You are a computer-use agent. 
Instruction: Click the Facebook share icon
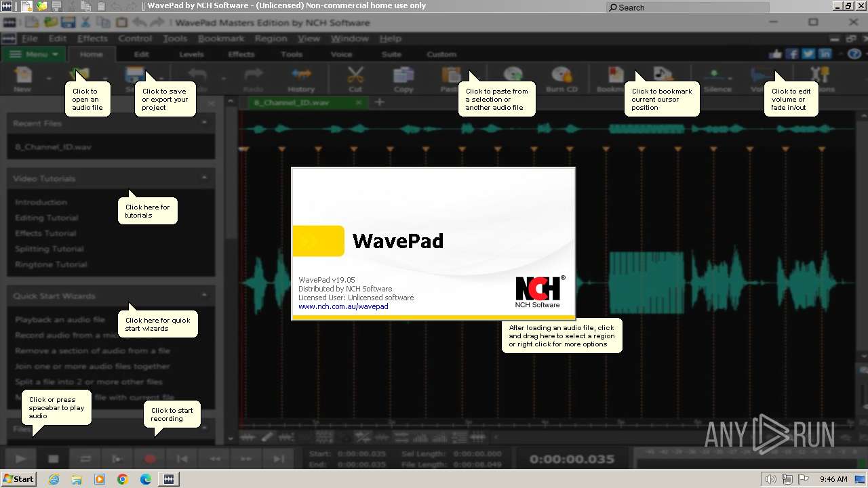[x=792, y=54]
